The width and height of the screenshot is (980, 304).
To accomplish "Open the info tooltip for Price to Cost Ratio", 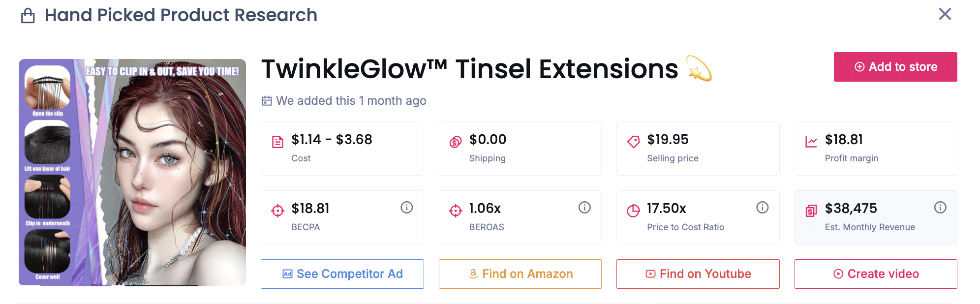I will [762, 207].
